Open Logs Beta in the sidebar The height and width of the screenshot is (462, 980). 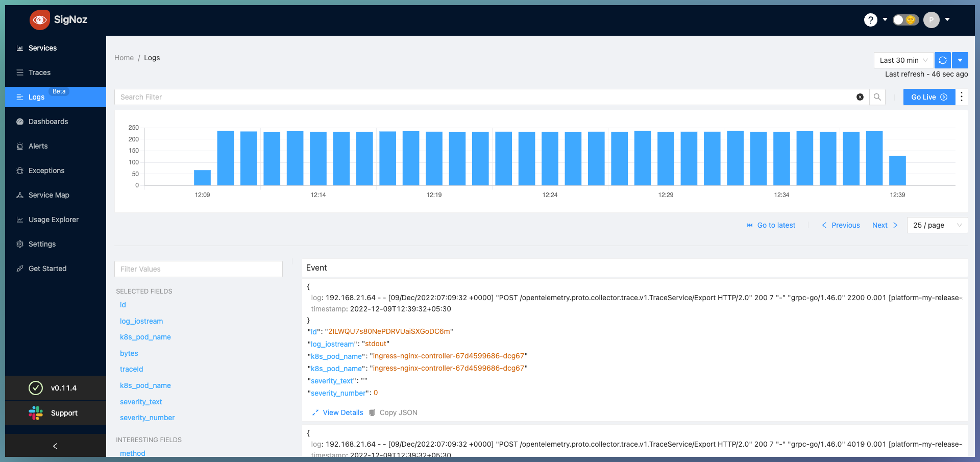click(x=56, y=97)
